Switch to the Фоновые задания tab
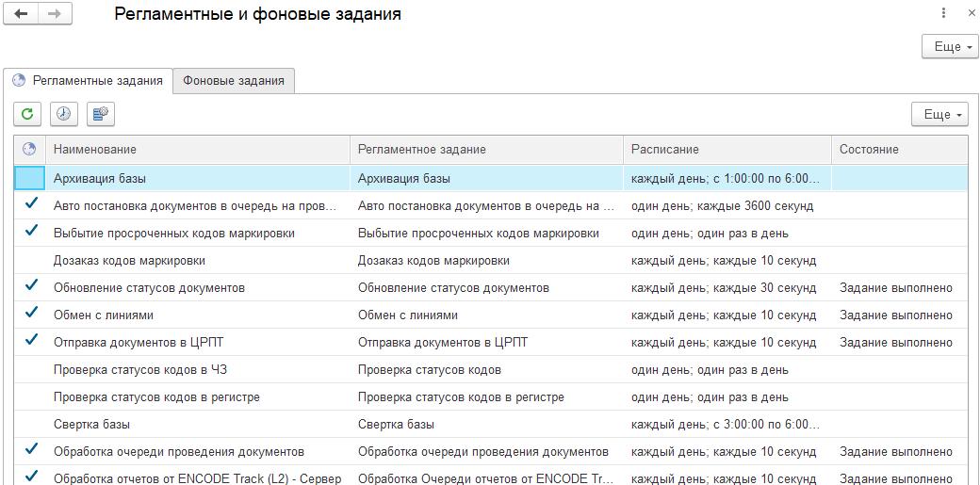This screenshot has width=980, height=485. pyautogui.click(x=234, y=81)
